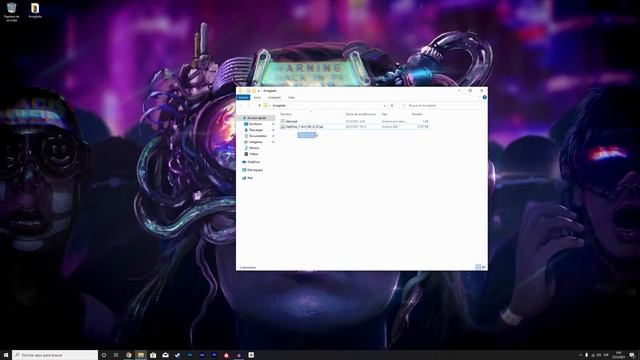Refresh the current folder view

click(x=392, y=106)
